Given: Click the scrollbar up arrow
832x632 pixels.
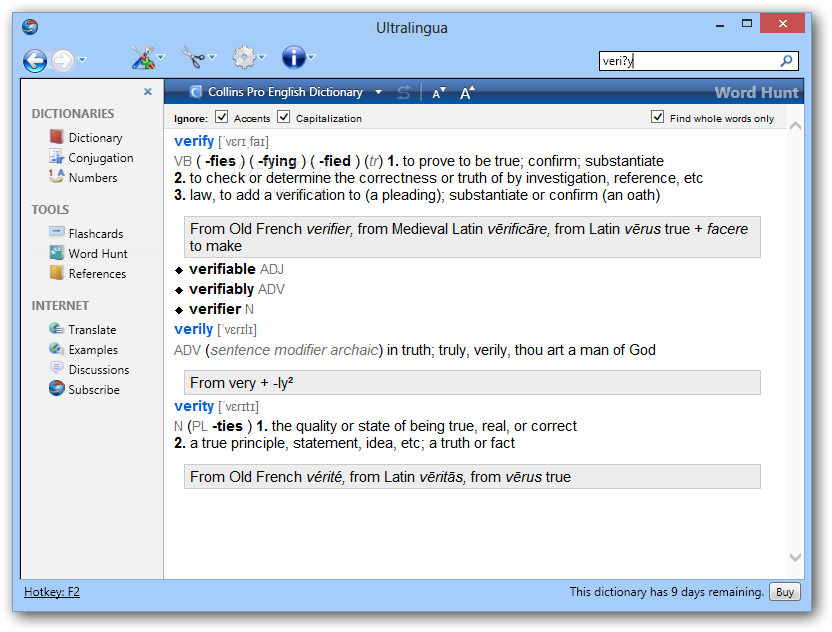Looking at the screenshot, I should [795, 126].
